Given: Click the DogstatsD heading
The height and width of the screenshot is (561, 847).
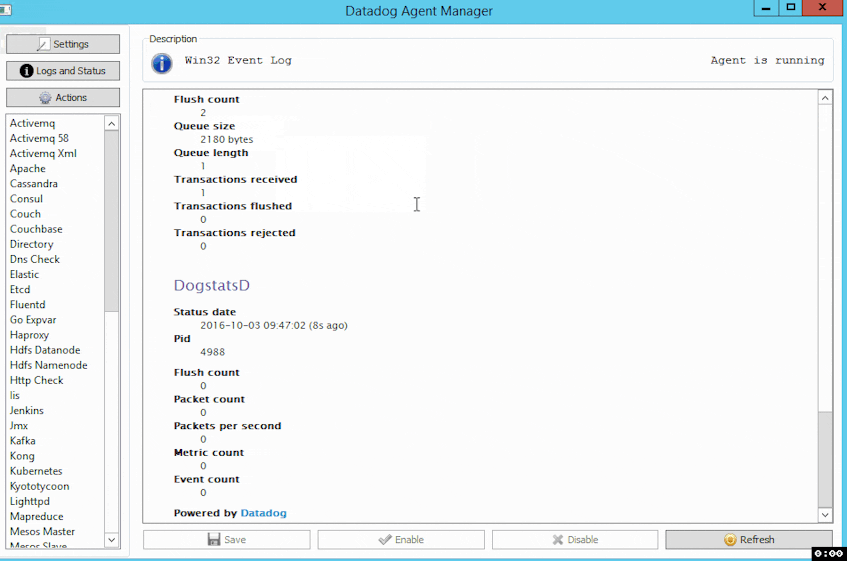Looking at the screenshot, I should coord(212,285).
